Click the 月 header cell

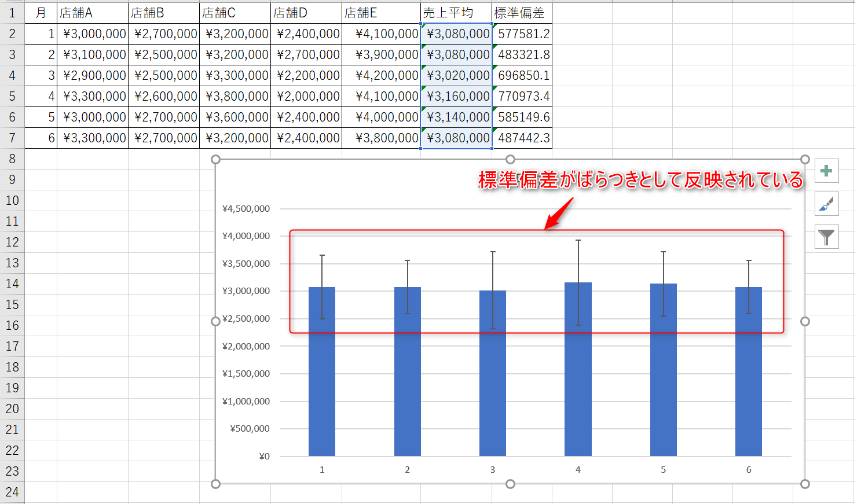40,12
